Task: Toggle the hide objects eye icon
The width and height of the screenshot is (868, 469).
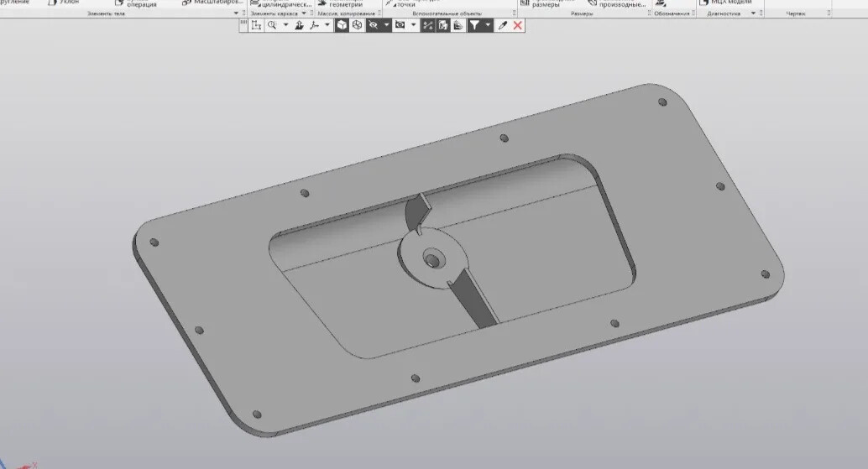Action: 373,25
